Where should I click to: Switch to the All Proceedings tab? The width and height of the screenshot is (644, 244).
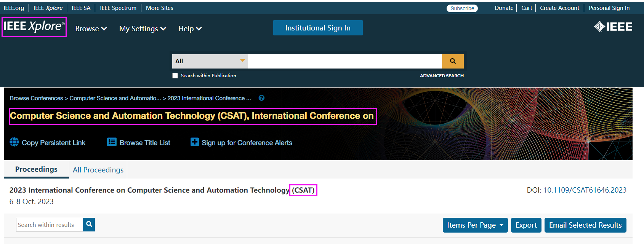(x=98, y=170)
